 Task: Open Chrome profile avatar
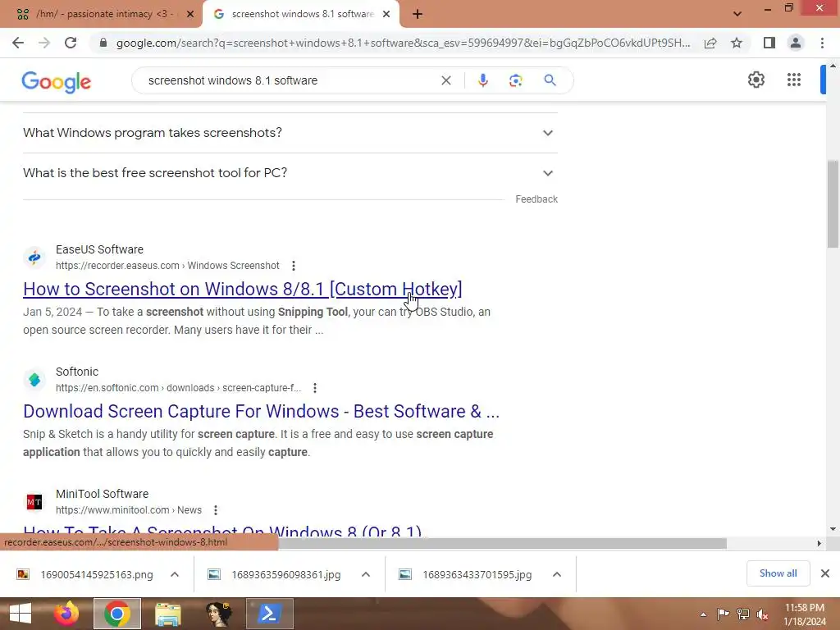click(x=796, y=43)
